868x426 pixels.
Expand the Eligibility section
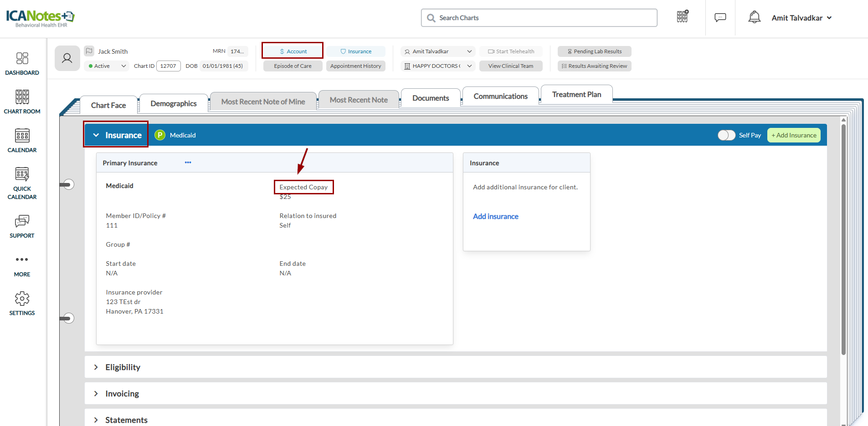(x=123, y=367)
